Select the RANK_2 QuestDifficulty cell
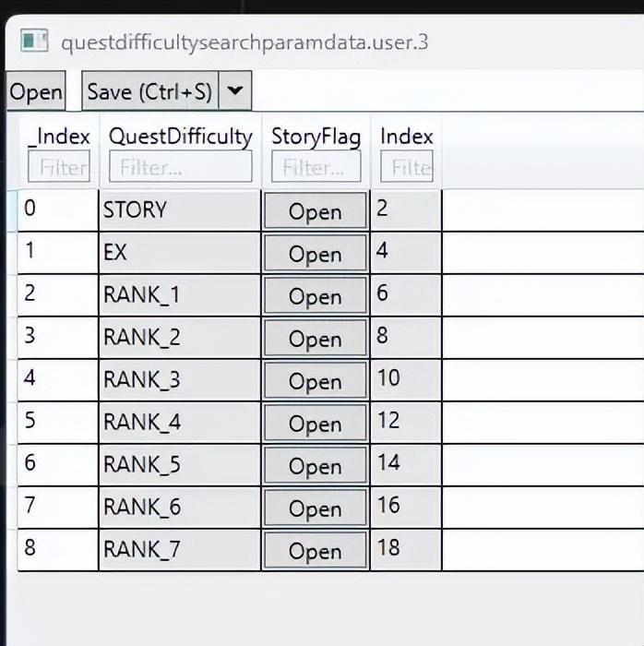This screenshot has width=644, height=646. tap(180, 338)
